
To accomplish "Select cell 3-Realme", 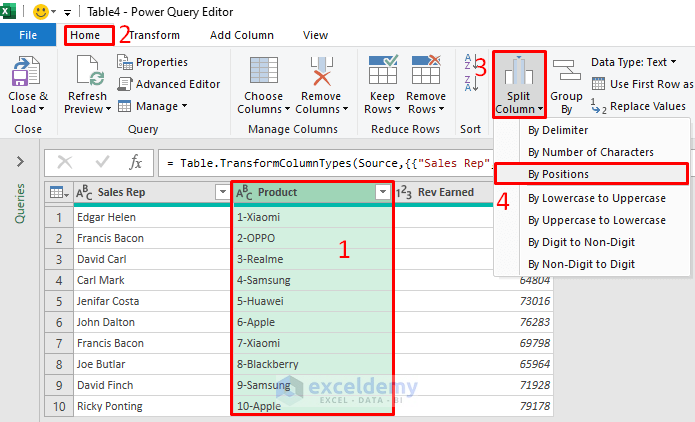I will pyautogui.click(x=312, y=259).
